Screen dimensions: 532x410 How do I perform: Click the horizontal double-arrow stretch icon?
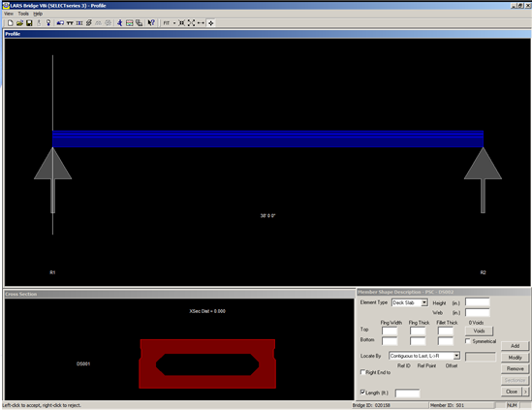[x=201, y=23]
